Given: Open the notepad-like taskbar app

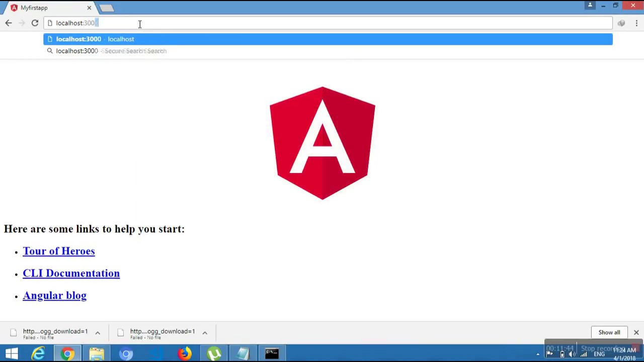Looking at the screenshot, I should tap(243, 353).
